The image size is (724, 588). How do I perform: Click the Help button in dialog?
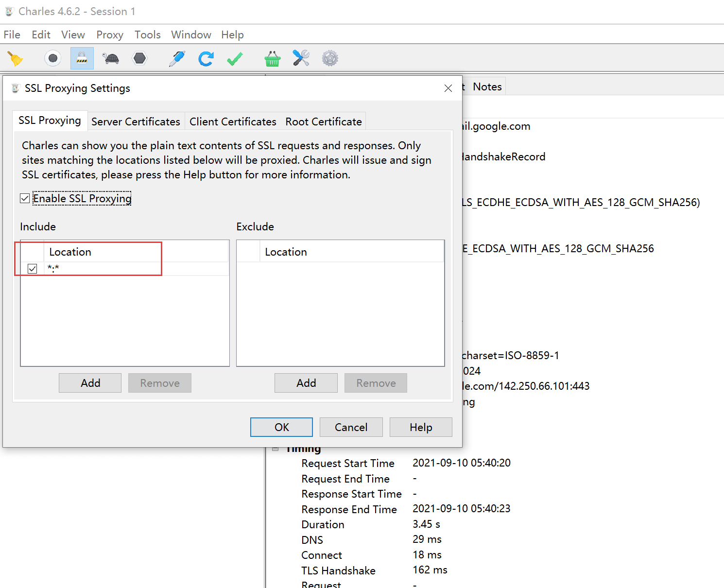pos(421,427)
